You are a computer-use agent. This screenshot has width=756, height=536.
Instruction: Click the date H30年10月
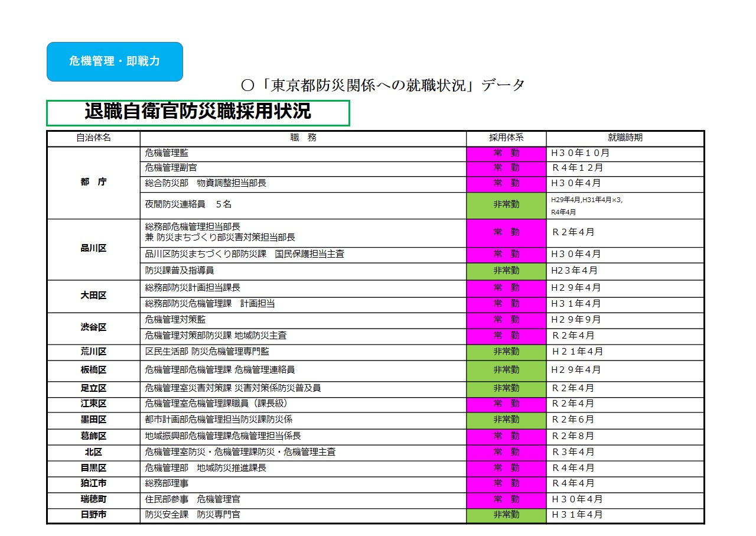pyautogui.click(x=580, y=153)
